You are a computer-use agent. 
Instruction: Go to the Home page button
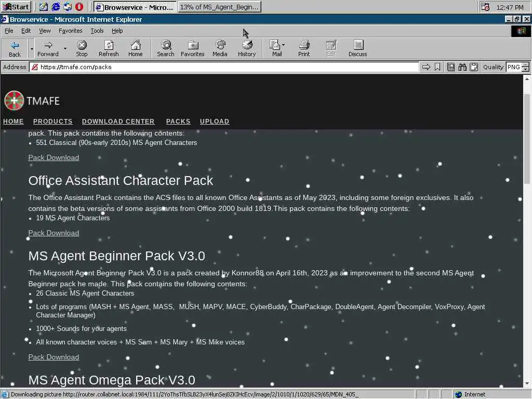tap(136, 49)
